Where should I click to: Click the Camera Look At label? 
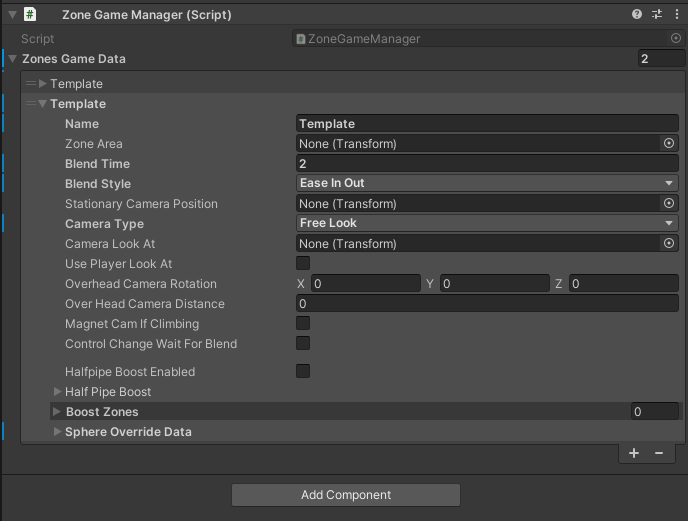pyautogui.click(x=110, y=244)
